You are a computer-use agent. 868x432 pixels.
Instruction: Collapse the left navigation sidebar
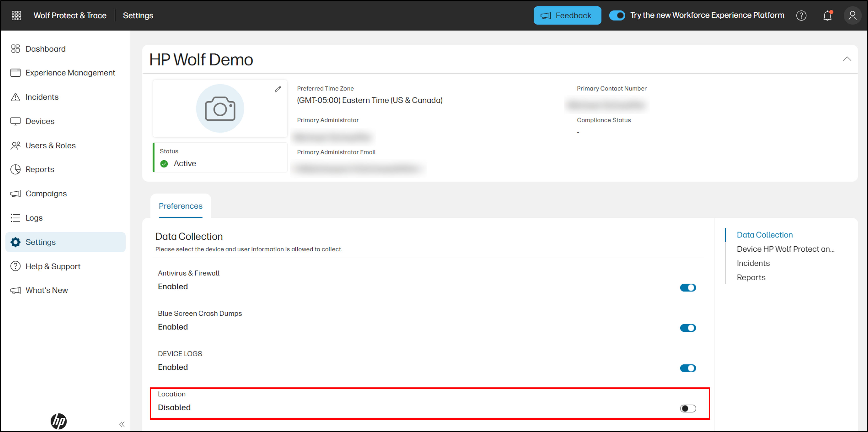122,424
